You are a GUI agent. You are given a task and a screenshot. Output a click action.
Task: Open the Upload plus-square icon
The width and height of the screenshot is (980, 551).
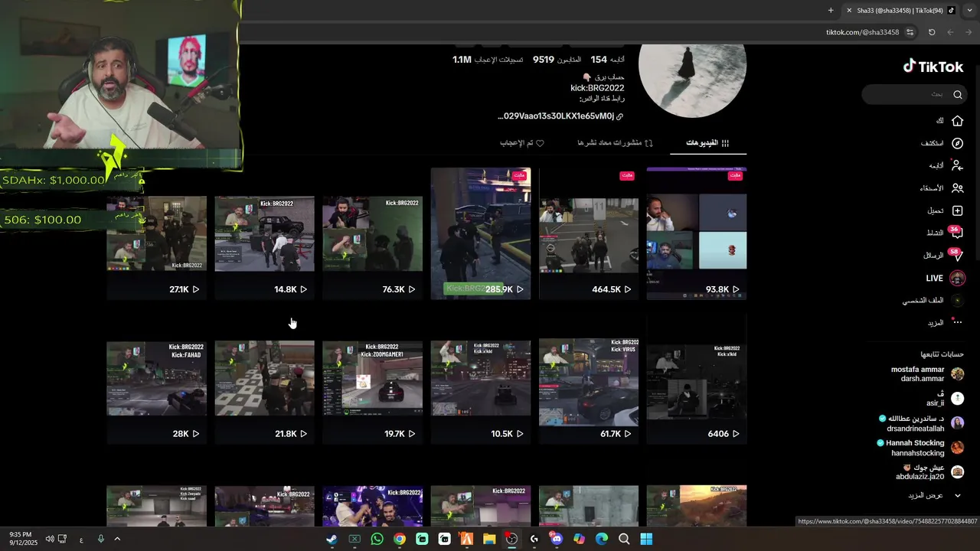[x=957, y=210]
